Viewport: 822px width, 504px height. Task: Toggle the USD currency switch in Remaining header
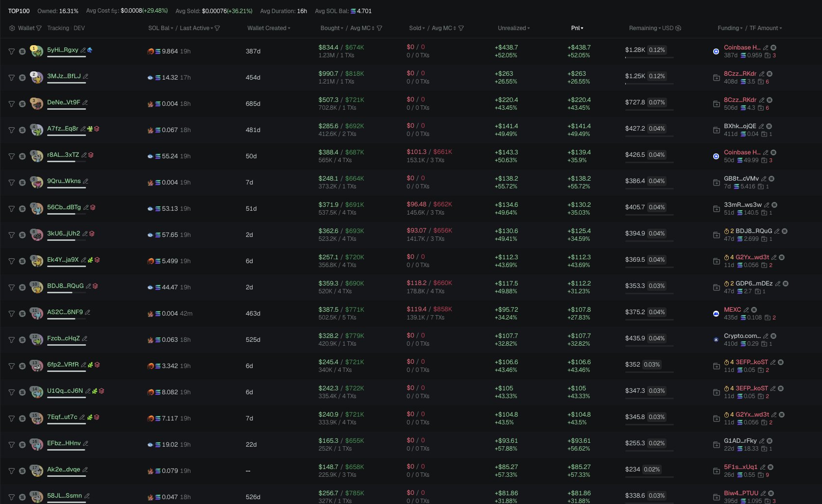click(x=678, y=28)
